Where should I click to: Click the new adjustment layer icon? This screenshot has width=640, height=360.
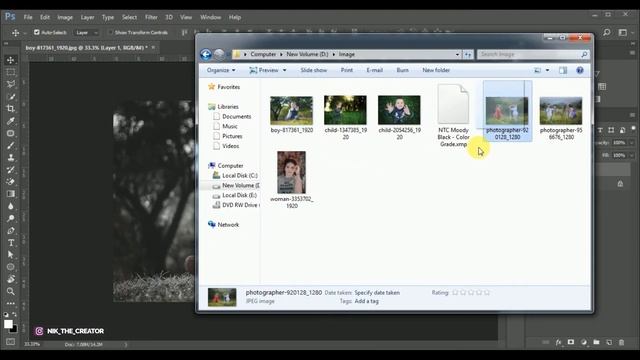[584, 342]
